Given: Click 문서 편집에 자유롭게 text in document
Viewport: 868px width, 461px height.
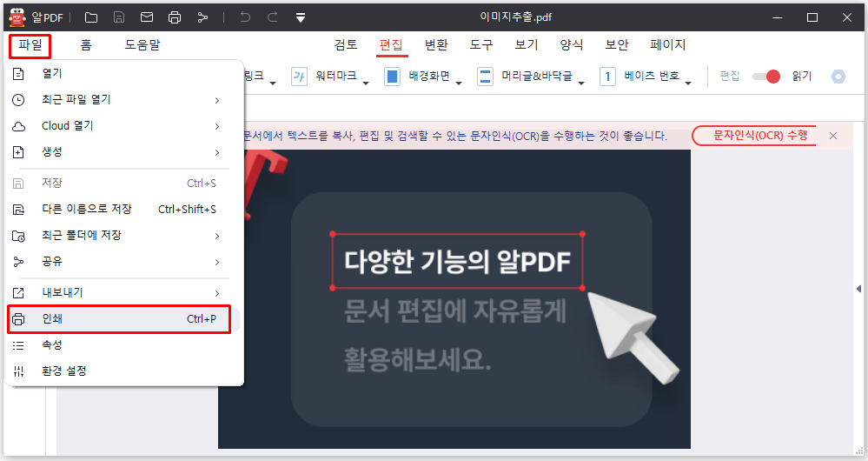Looking at the screenshot, I should click(455, 311).
